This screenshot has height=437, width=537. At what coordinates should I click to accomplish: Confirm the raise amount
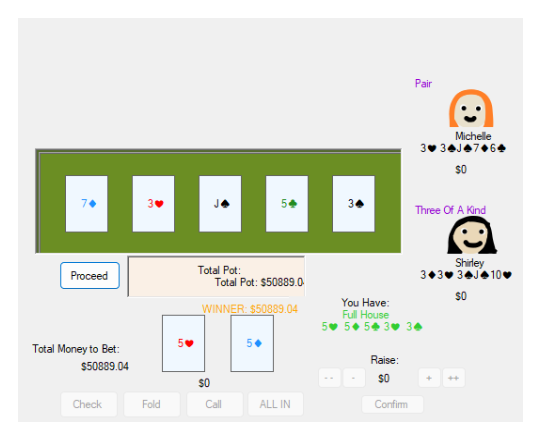(x=392, y=404)
